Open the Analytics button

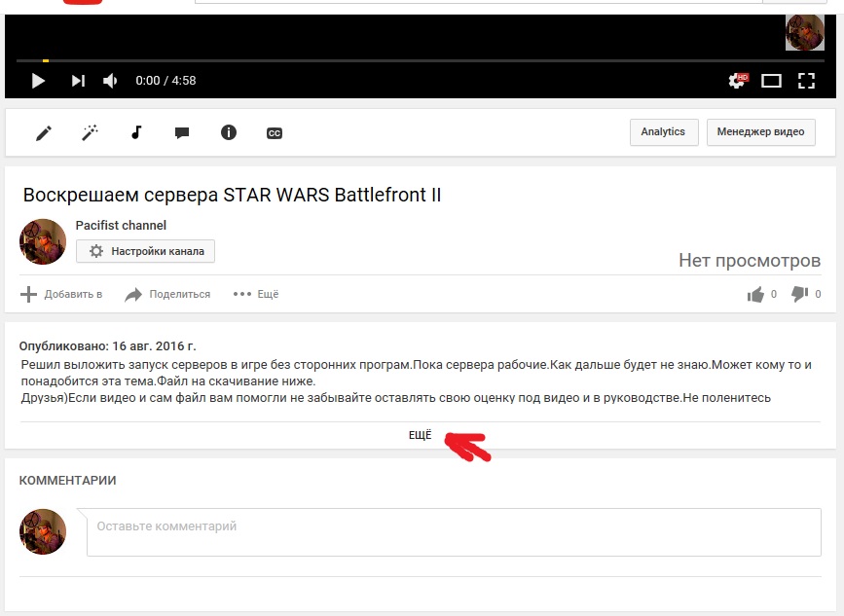(x=664, y=131)
